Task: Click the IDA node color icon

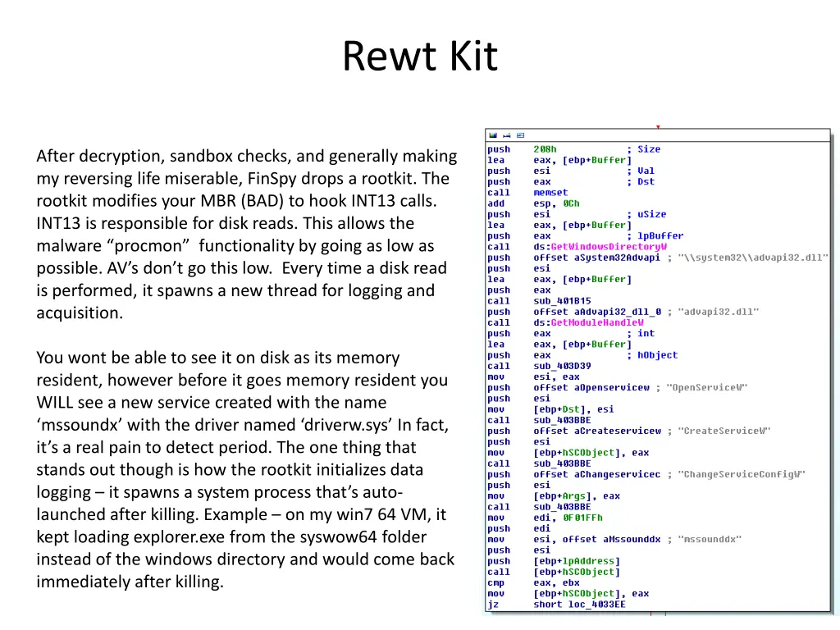Action: click(x=493, y=135)
